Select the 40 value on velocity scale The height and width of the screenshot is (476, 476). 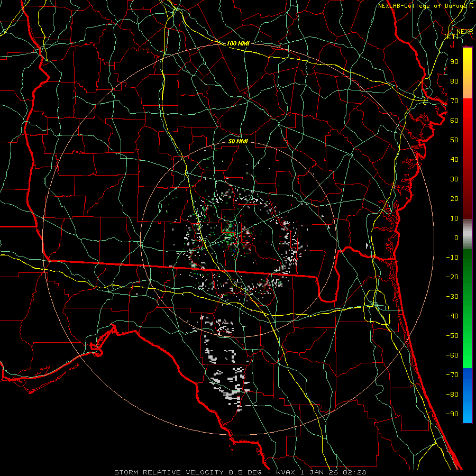(x=454, y=159)
